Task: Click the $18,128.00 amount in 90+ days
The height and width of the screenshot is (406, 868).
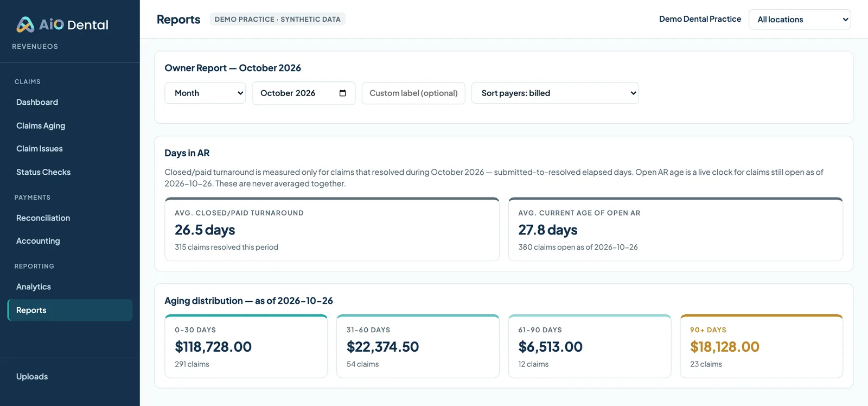Action: tap(725, 347)
